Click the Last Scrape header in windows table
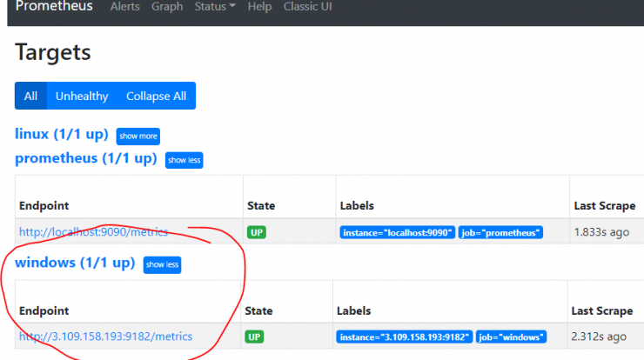 tap(602, 311)
